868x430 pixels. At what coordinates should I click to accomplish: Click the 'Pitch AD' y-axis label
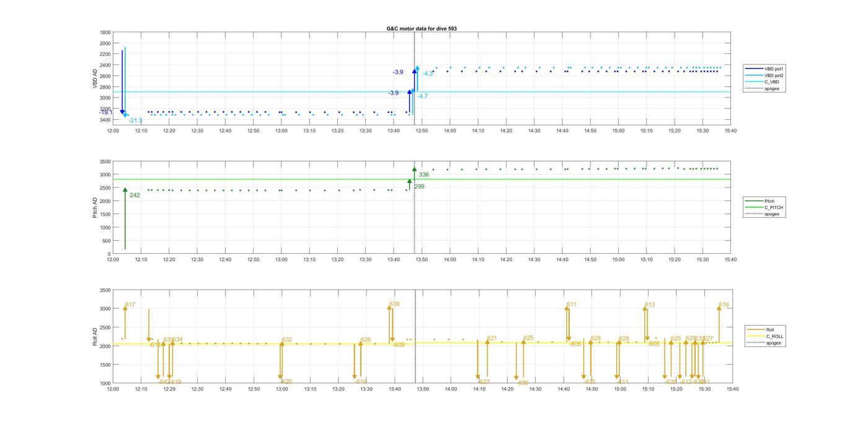[95, 207]
